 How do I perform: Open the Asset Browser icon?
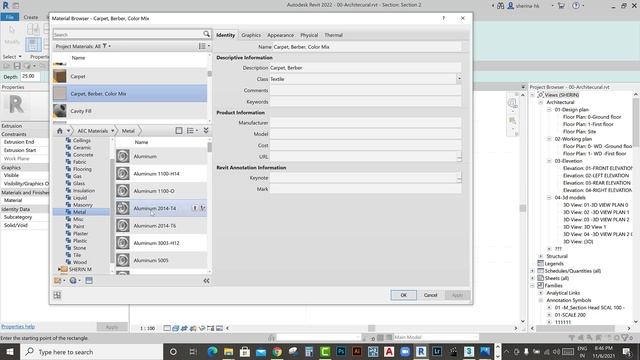(89, 280)
